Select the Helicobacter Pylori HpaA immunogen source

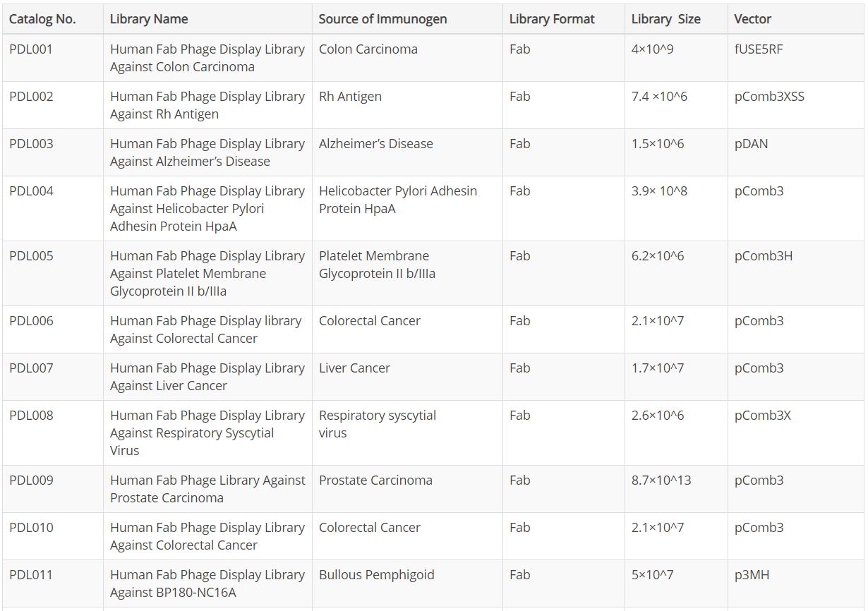[397, 199]
